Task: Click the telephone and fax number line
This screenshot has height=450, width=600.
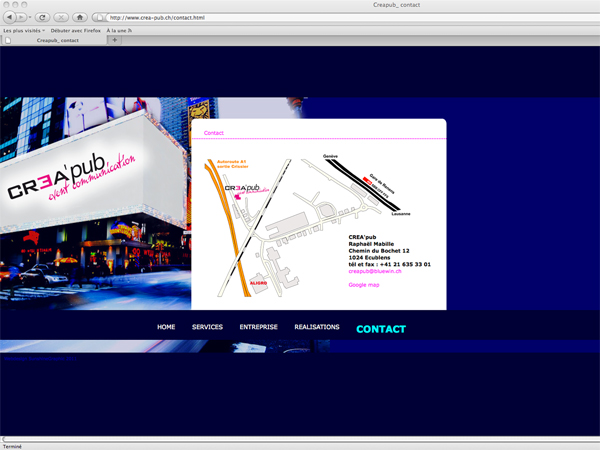Action: (x=390, y=264)
